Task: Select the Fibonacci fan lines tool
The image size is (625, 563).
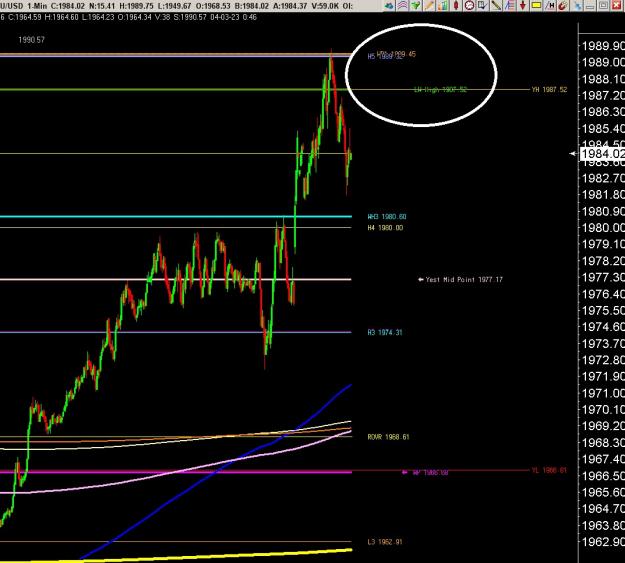Action: pos(510,6)
